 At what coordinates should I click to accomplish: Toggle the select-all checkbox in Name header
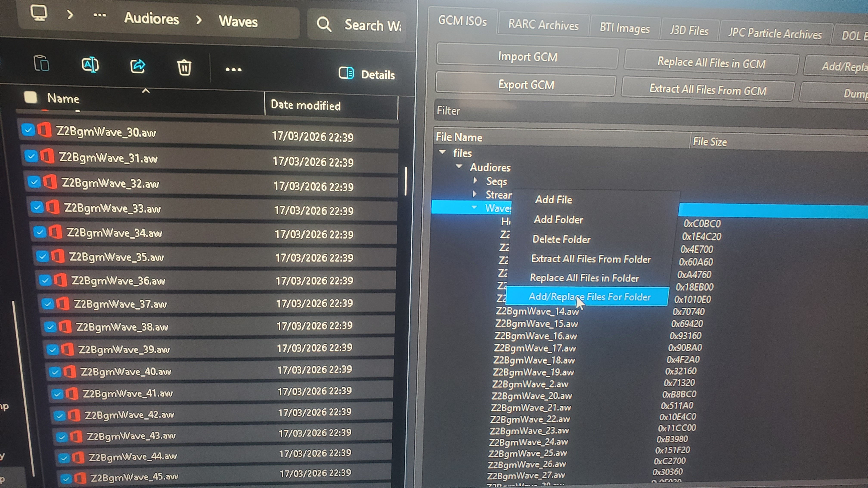(31, 97)
